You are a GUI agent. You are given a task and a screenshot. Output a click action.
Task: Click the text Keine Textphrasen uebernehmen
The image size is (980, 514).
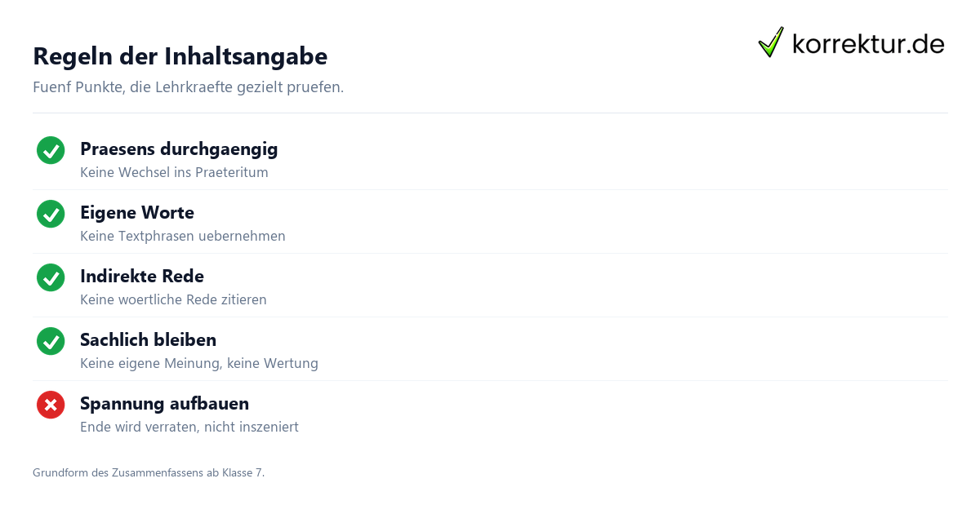pyautogui.click(x=183, y=237)
